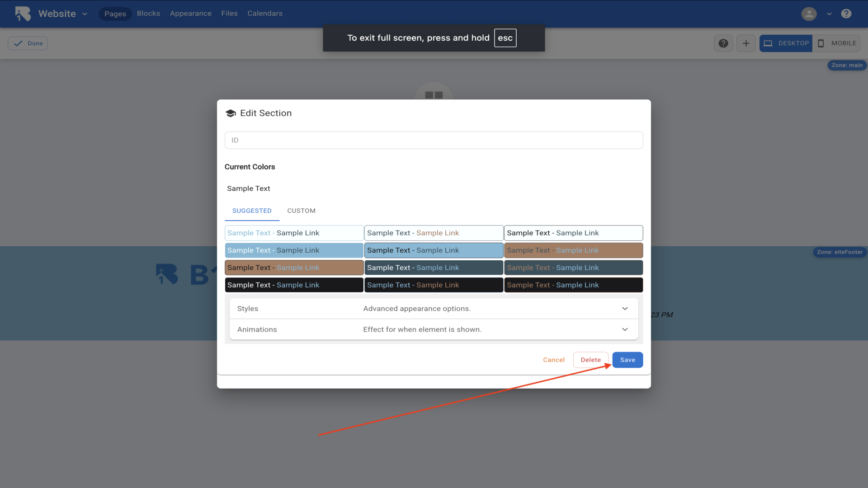Click the Done checkmark button
This screenshot has width=868, height=488.
click(28, 43)
